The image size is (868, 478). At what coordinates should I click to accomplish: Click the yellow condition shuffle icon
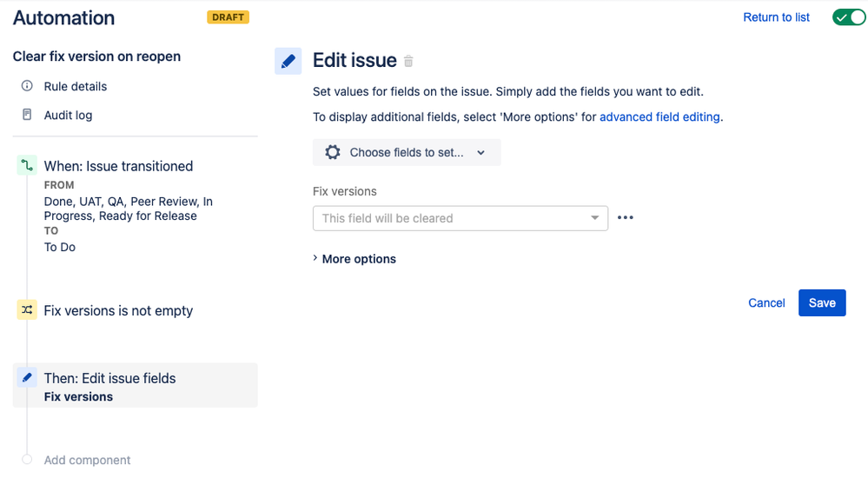[x=27, y=310]
